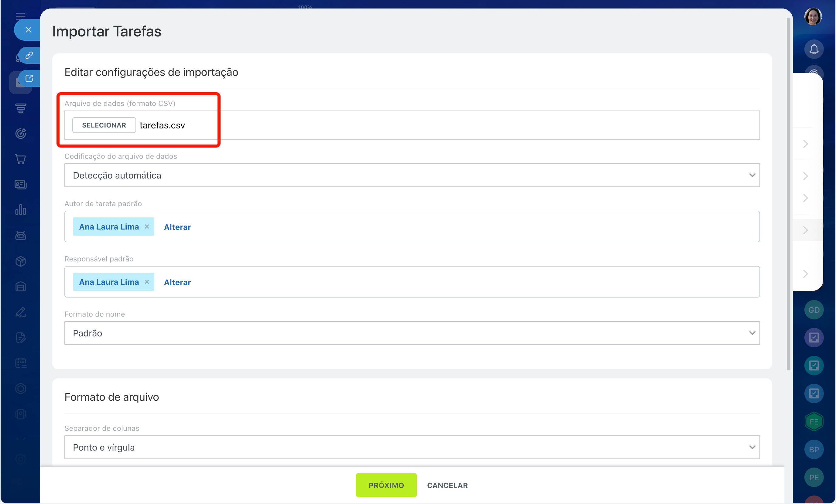Open the bar chart analytics icon

21,210
